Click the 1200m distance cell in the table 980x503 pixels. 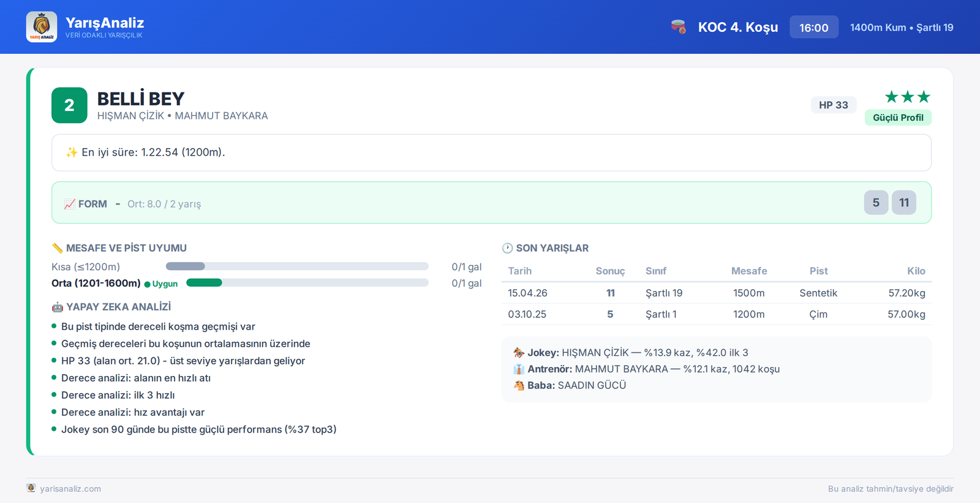coord(749,314)
